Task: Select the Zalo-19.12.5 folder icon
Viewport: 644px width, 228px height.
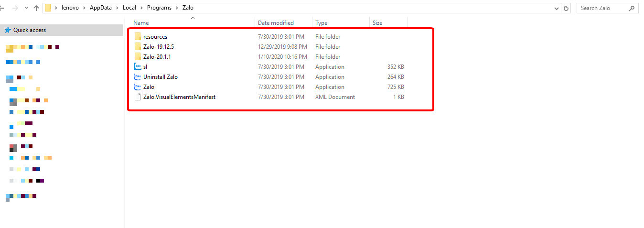Action: point(138,47)
